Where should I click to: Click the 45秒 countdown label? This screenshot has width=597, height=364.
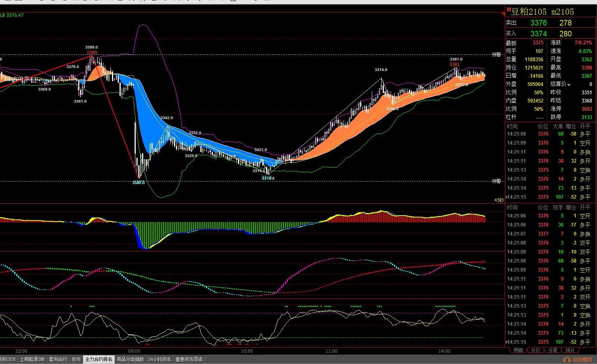[499, 200]
